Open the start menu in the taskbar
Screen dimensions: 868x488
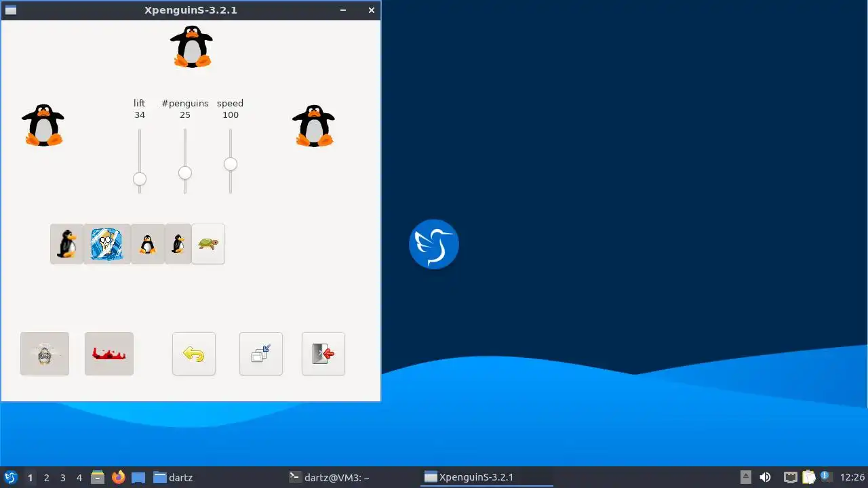point(11,477)
